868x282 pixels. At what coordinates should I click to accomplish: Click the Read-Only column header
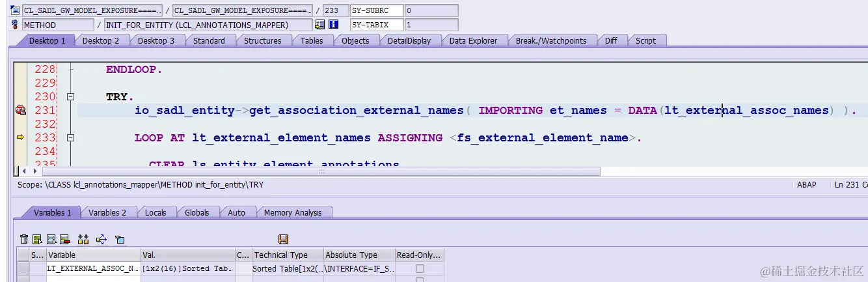419,255
